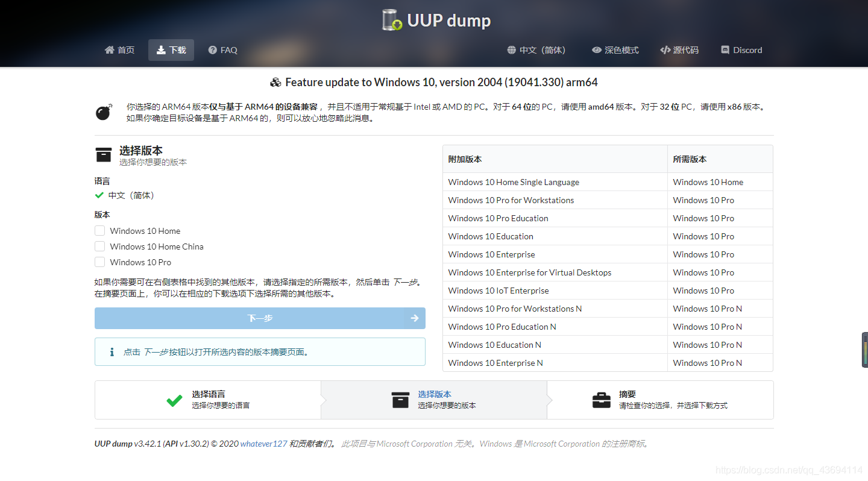This screenshot has width=868, height=481.
Task: Open the Discord navigation link
Action: (x=742, y=50)
